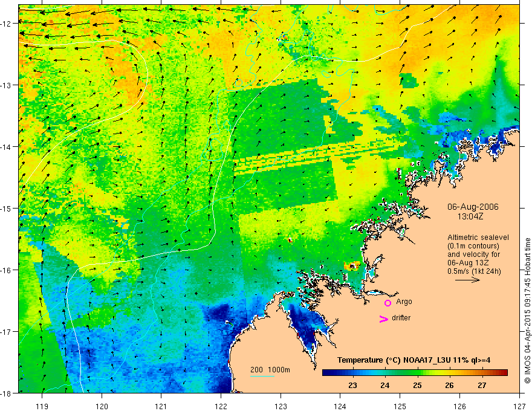Click the temperature color bar legend
532x411 pixels.
click(415, 373)
